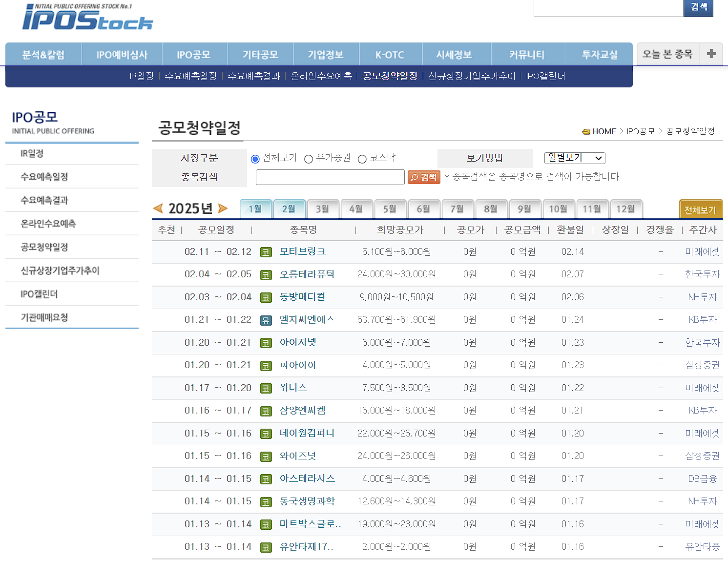This screenshot has height=561, width=728.
Task: Click the IPOStock logo
Action: click(x=88, y=19)
